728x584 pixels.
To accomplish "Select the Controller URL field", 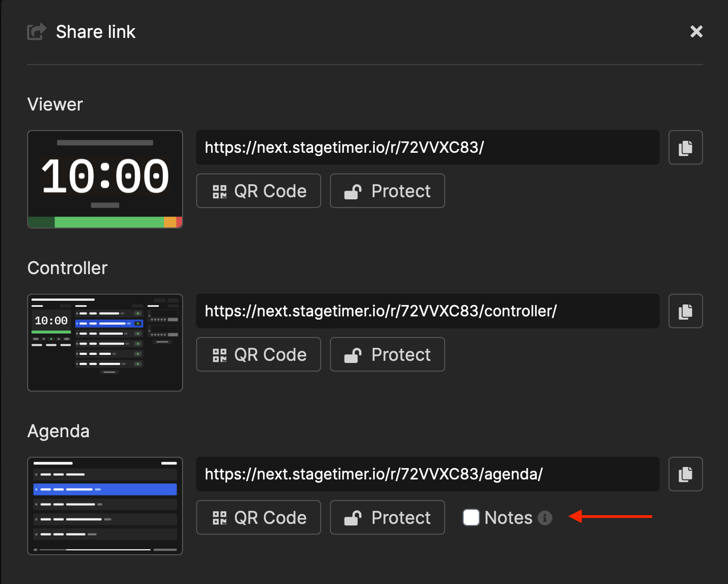I will point(428,311).
